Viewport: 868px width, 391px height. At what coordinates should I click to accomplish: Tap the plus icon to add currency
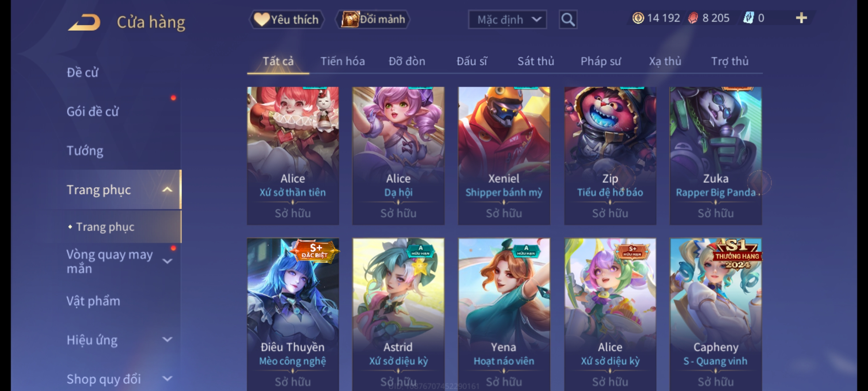[801, 18]
